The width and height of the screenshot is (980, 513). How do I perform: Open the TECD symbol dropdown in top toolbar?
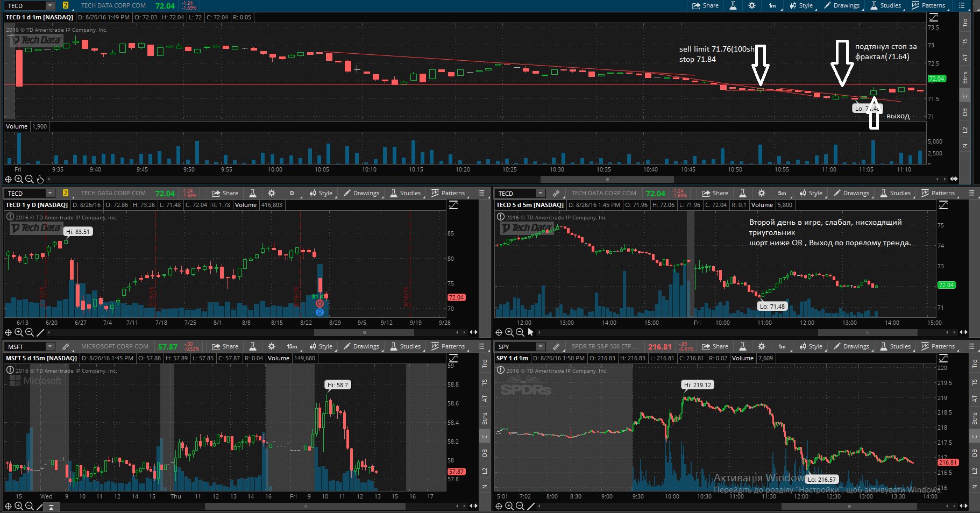click(x=50, y=5)
